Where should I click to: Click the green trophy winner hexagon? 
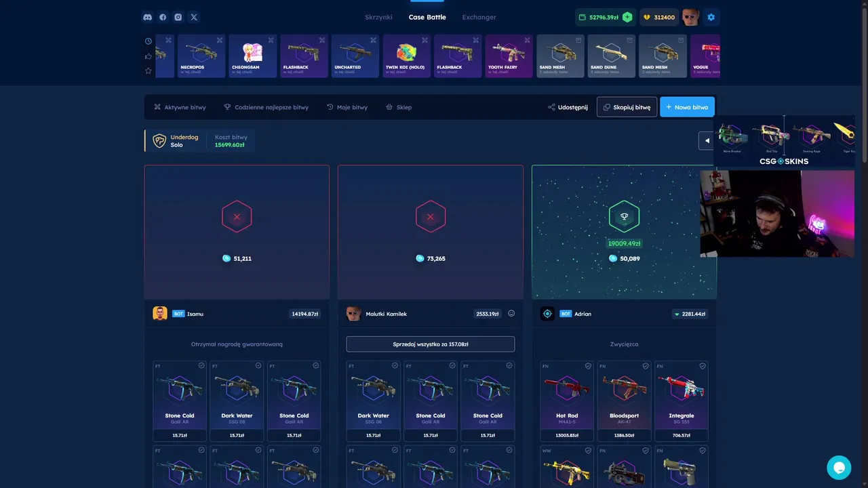click(x=624, y=217)
